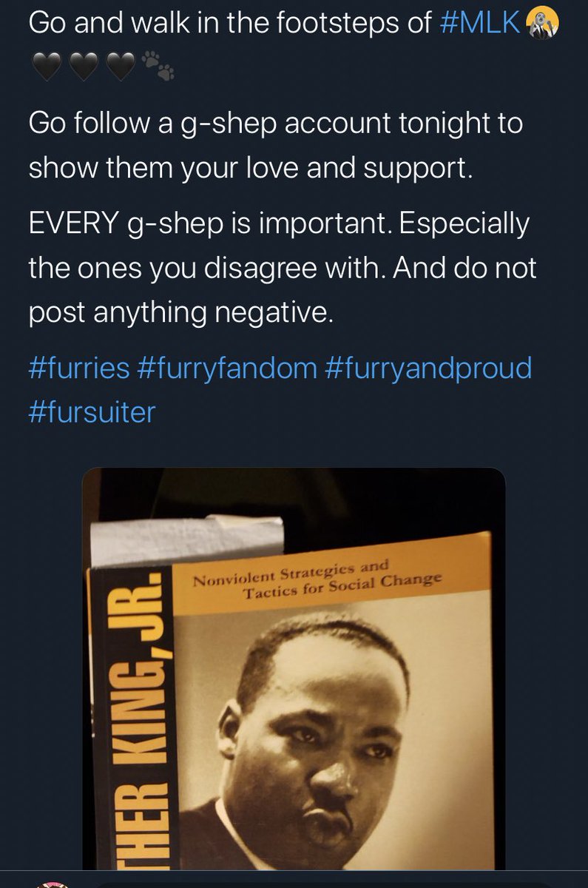Open the #furries hashtag
This screenshot has width=588, height=888.
(x=79, y=368)
